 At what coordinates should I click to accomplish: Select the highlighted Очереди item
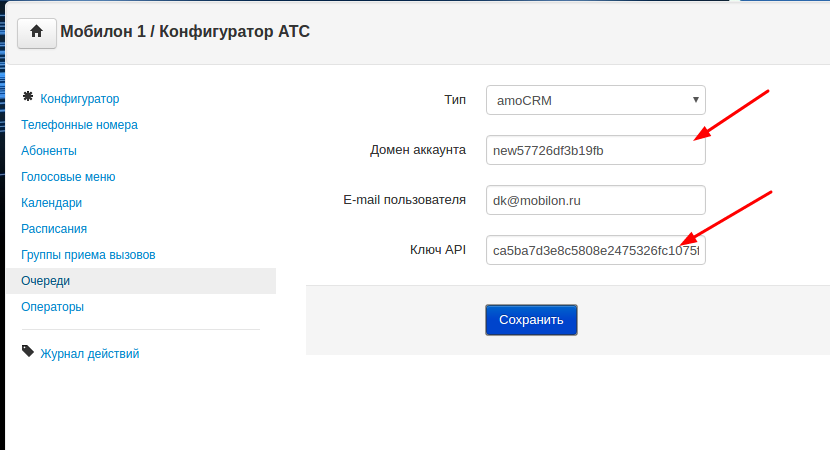coord(141,281)
